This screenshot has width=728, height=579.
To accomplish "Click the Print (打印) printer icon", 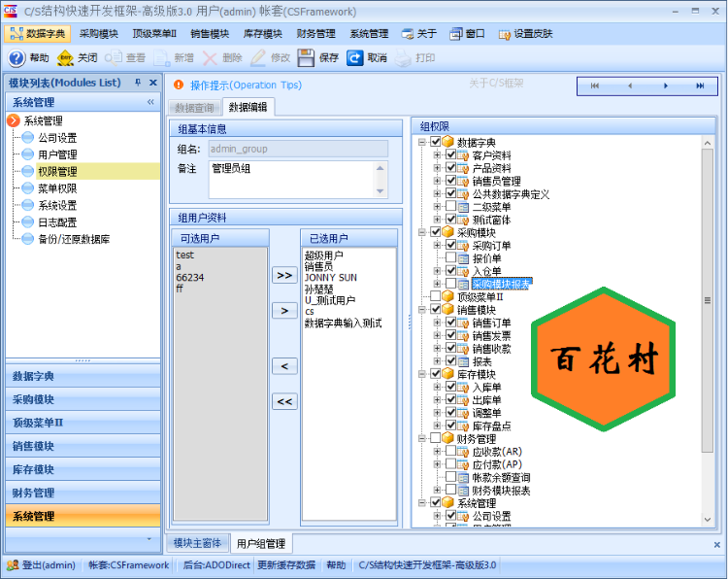I will (403, 58).
